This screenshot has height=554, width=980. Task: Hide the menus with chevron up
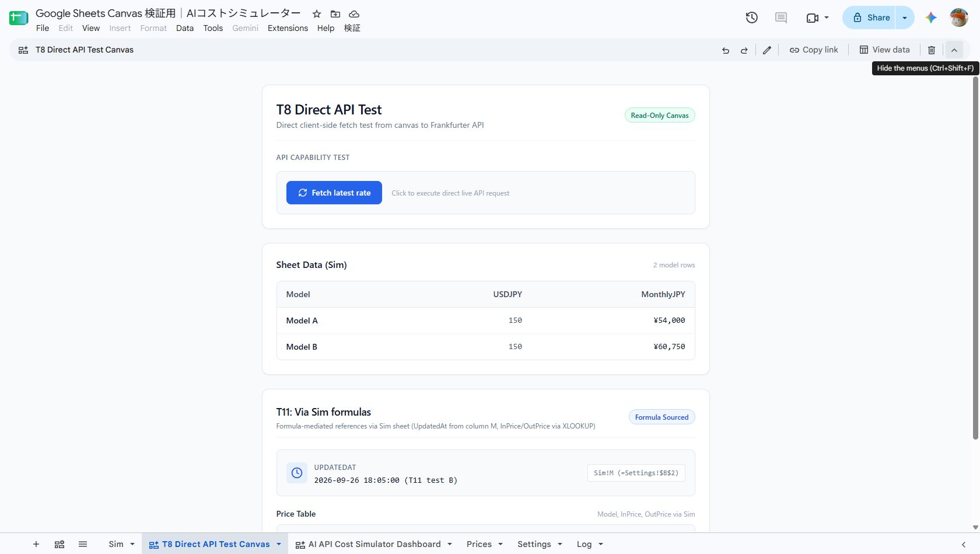tap(954, 50)
